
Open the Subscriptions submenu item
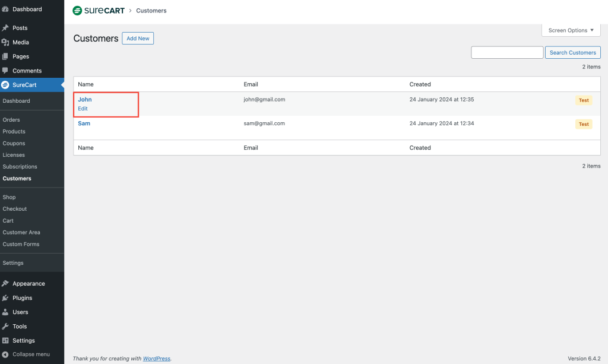pyautogui.click(x=20, y=167)
